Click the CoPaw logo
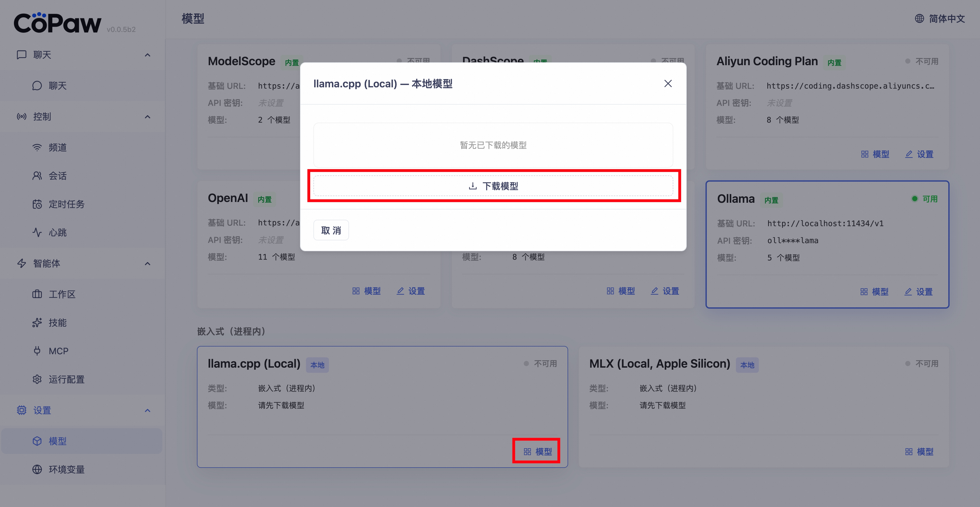 57,23
